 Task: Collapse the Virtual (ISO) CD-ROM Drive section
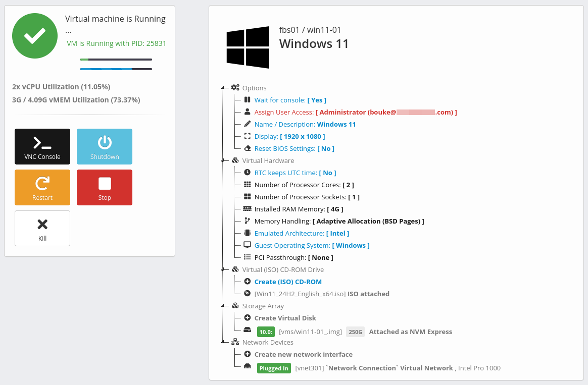(x=222, y=269)
